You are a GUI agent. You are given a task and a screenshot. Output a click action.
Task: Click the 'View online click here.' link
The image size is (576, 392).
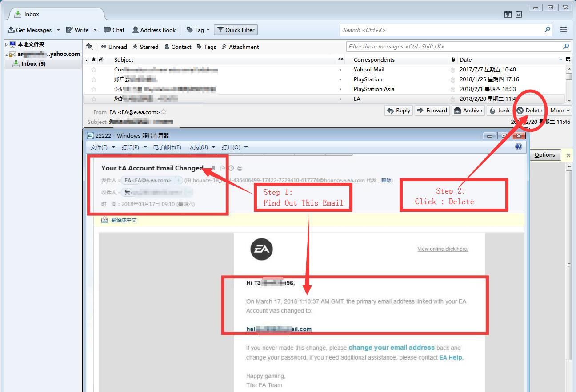tap(443, 249)
